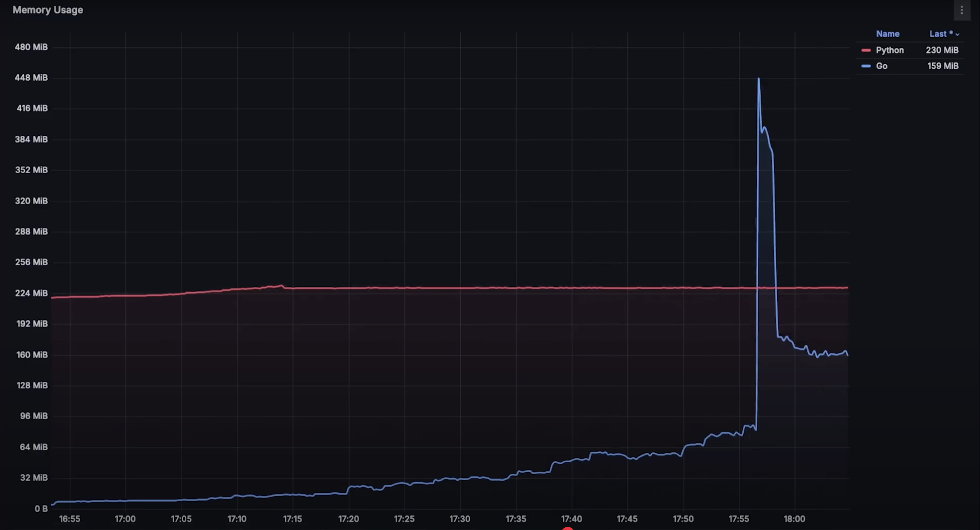Click the Memory Usage panel title
This screenshot has height=530, width=980.
48,10
